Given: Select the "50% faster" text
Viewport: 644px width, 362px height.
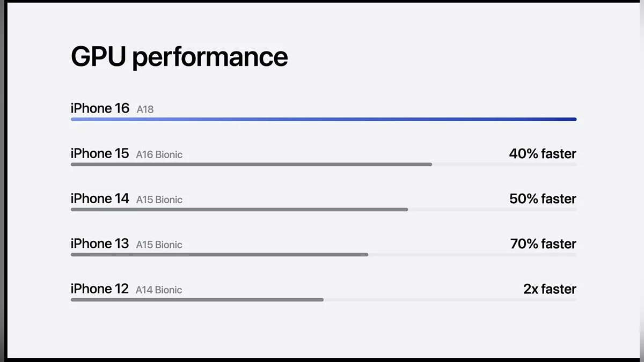Looking at the screenshot, I should point(543,199).
